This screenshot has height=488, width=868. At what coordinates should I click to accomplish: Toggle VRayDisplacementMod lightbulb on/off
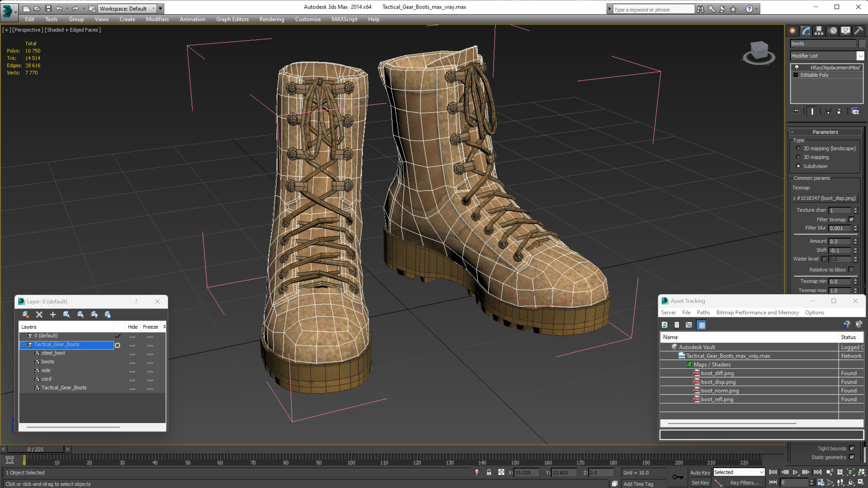[797, 67]
